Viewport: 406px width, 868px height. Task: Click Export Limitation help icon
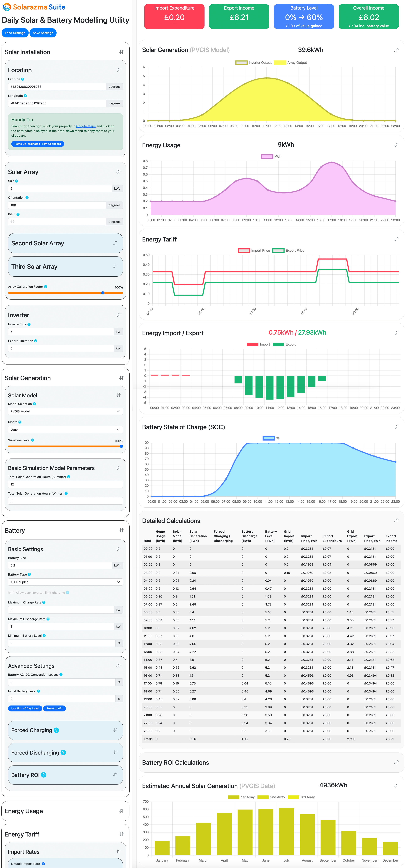[36, 341]
